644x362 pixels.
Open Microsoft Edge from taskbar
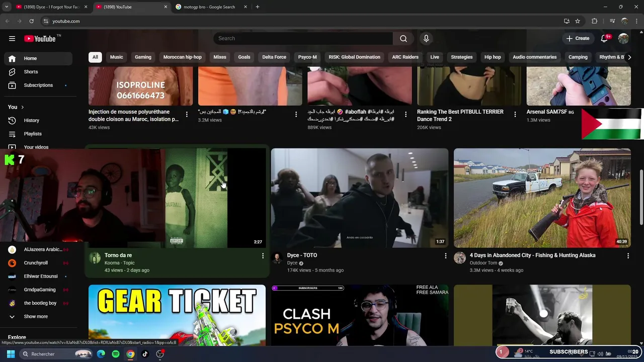click(x=101, y=354)
